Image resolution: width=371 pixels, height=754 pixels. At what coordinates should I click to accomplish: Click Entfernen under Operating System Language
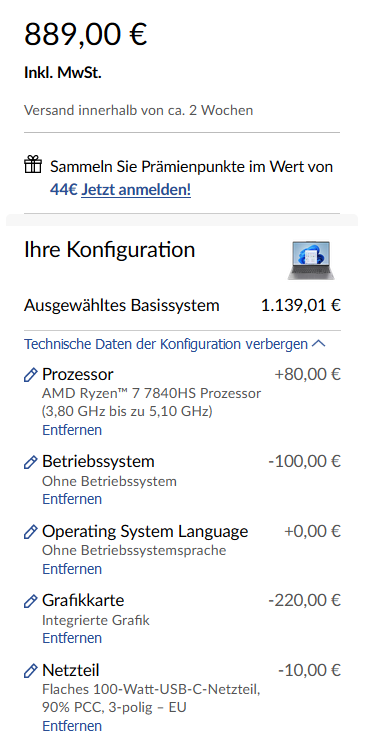click(x=72, y=569)
